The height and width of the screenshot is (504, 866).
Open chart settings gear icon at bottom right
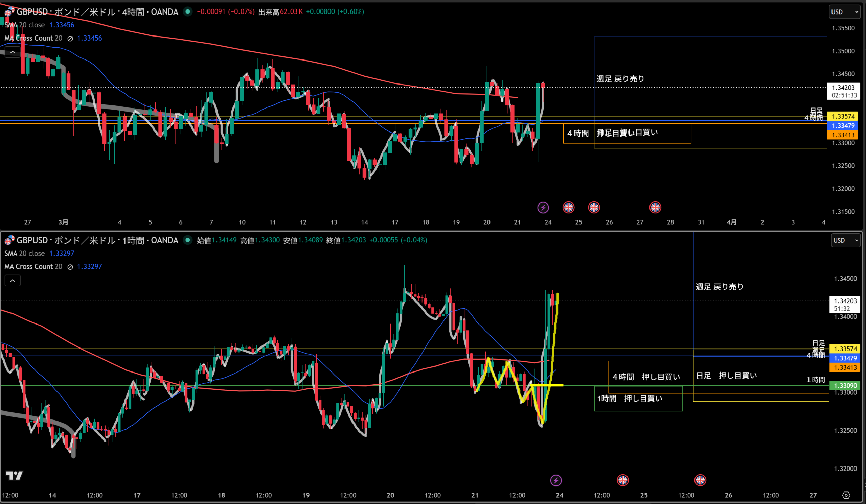point(846,495)
